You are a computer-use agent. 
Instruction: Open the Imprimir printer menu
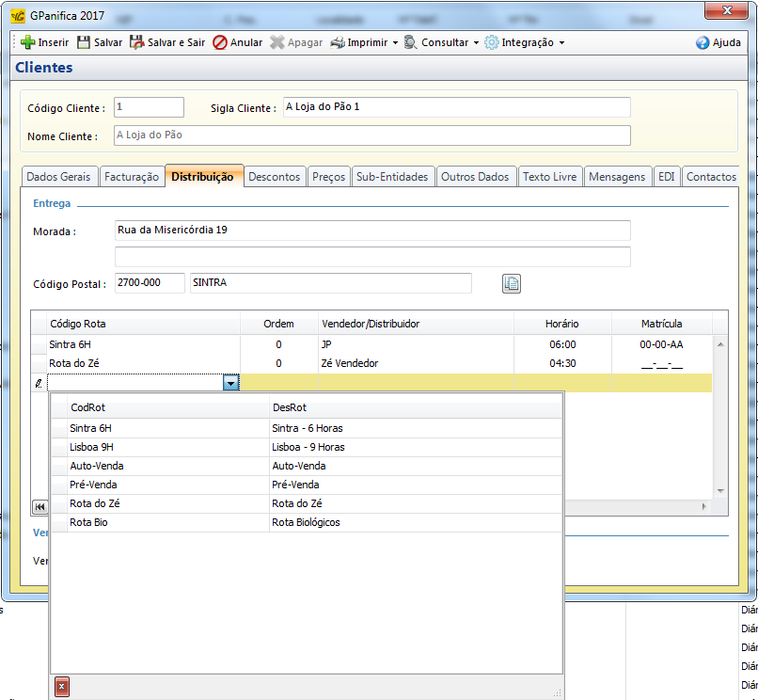(x=363, y=42)
